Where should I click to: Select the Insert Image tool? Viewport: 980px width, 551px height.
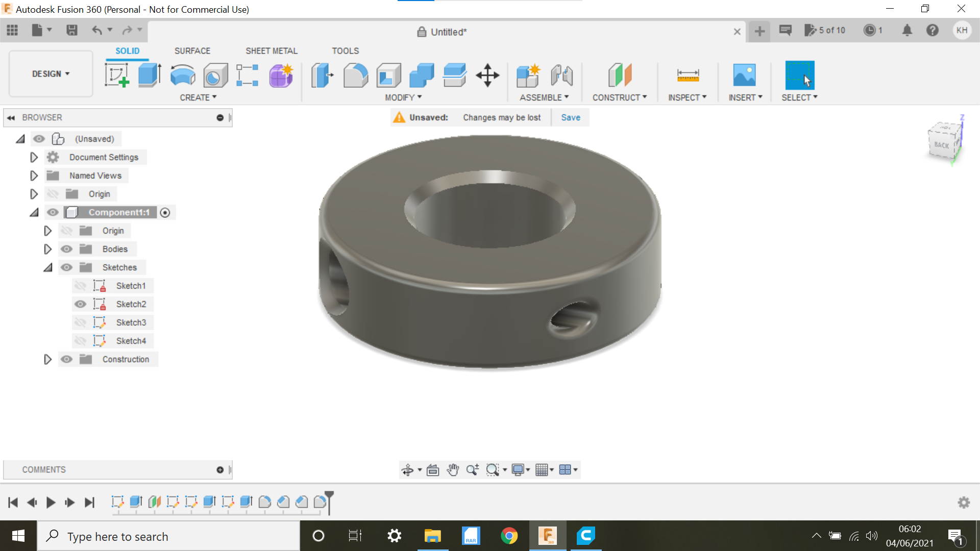click(x=744, y=74)
